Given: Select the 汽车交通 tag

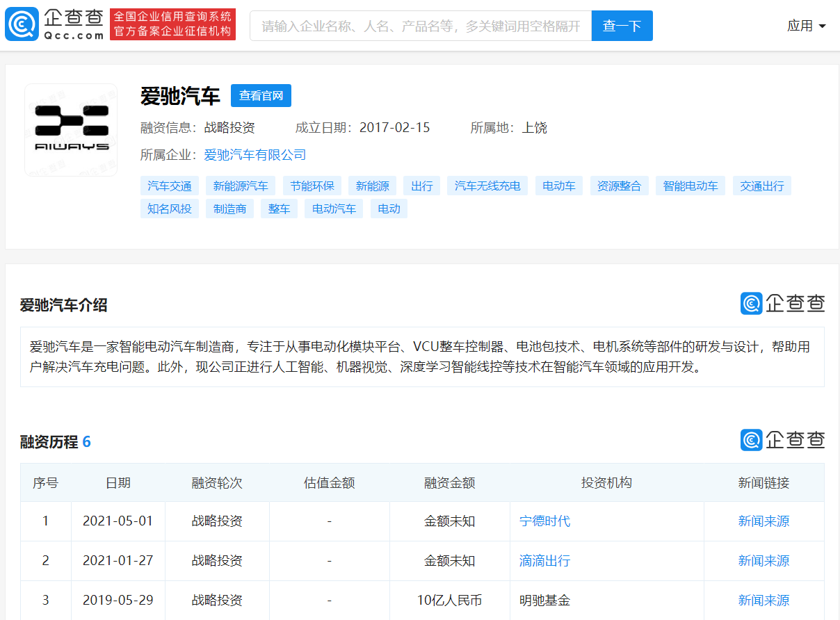Looking at the screenshot, I should [x=170, y=186].
